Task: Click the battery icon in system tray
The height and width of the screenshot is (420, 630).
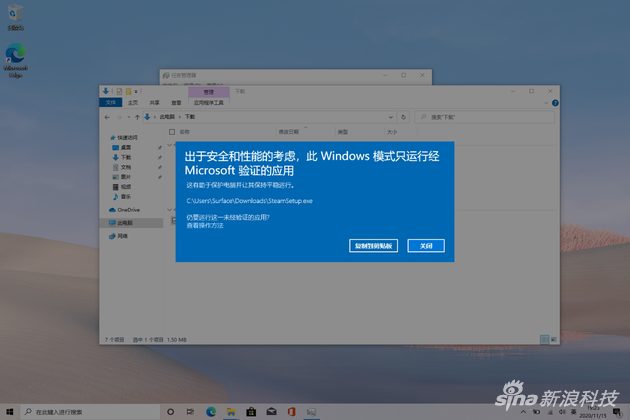Action: [x=536, y=412]
